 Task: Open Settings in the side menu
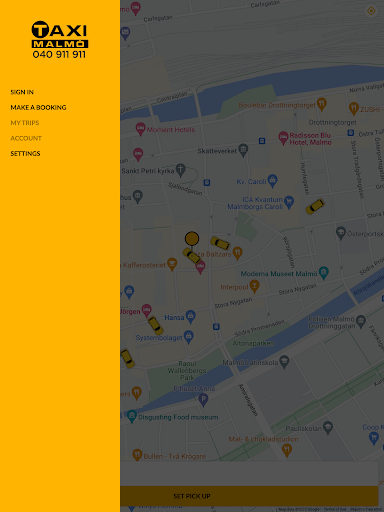tap(25, 153)
